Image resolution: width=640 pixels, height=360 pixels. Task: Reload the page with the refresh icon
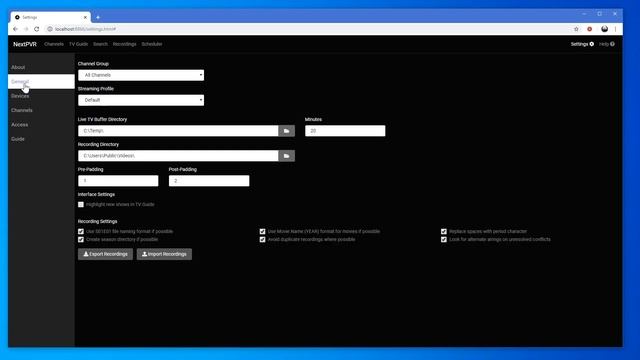point(37,29)
